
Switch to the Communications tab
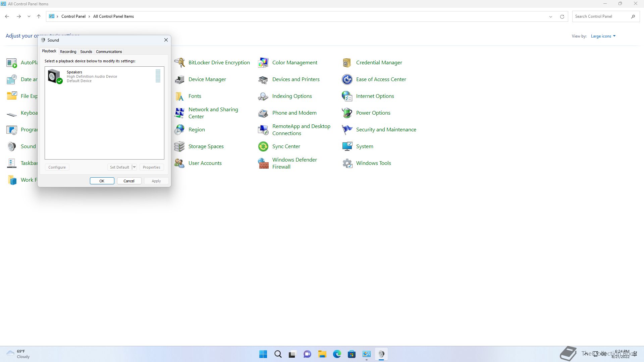pos(109,52)
